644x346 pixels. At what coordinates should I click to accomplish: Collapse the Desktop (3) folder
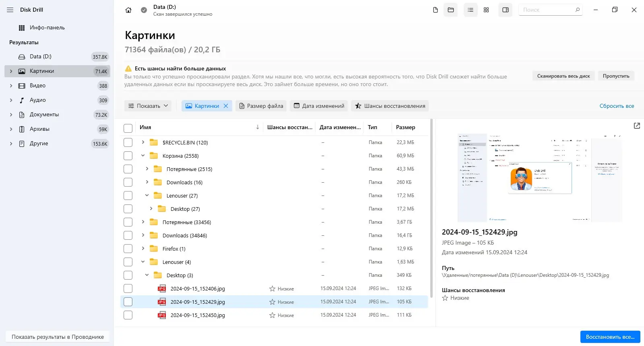click(147, 275)
